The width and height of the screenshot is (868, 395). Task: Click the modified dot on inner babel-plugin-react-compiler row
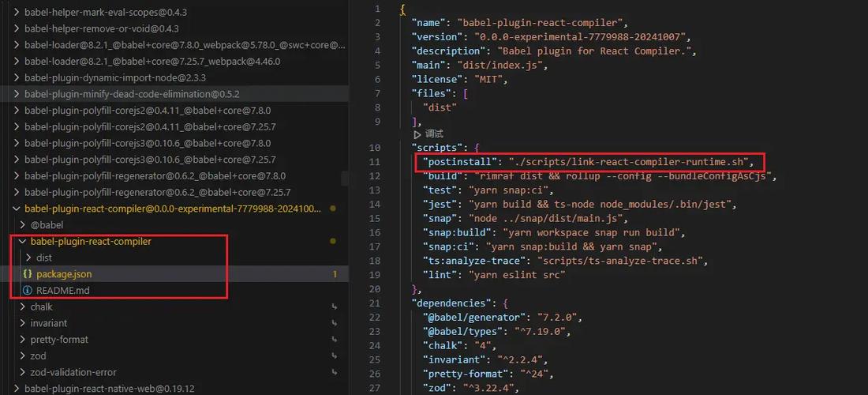click(x=333, y=242)
